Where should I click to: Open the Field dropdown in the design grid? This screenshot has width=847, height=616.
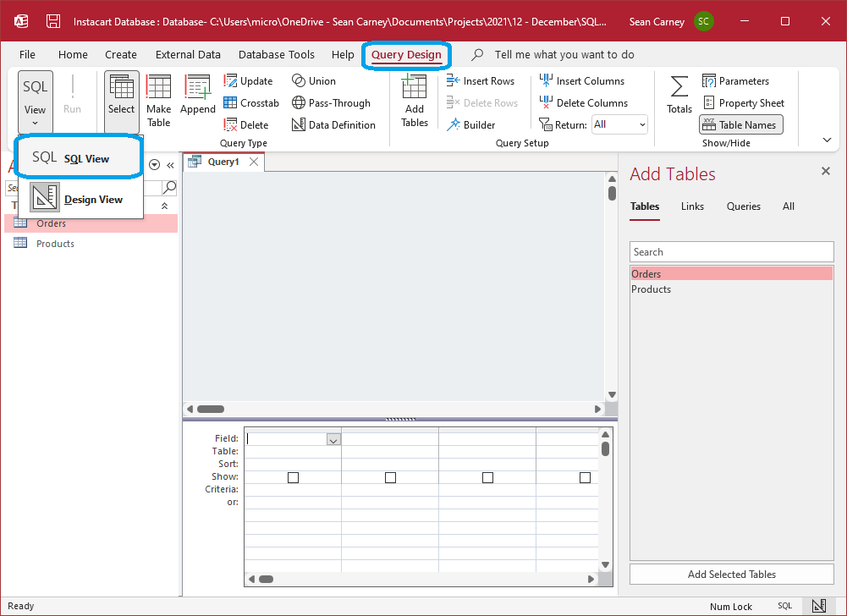(x=333, y=439)
